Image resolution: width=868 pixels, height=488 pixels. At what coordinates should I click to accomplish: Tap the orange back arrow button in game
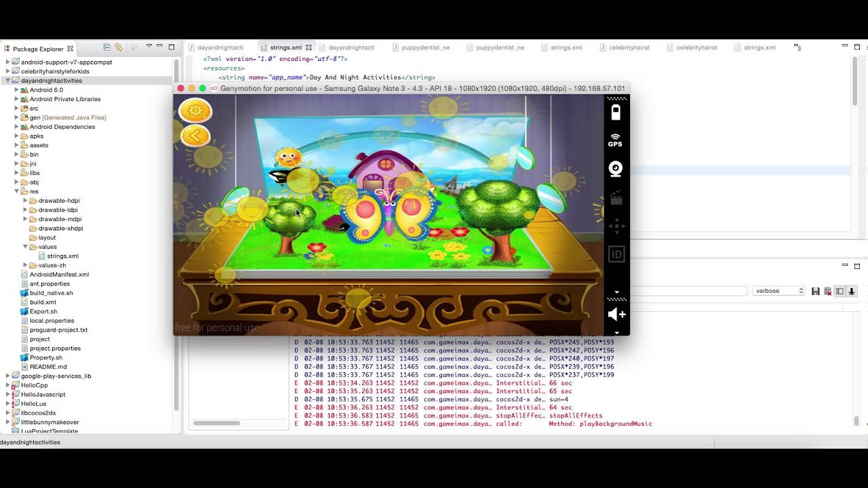195,136
